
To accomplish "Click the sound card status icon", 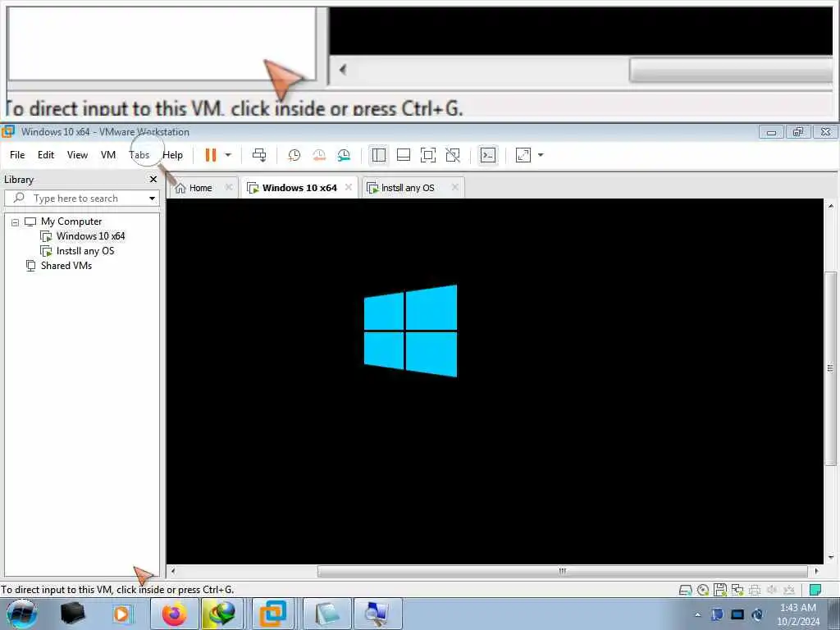I will (x=772, y=590).
